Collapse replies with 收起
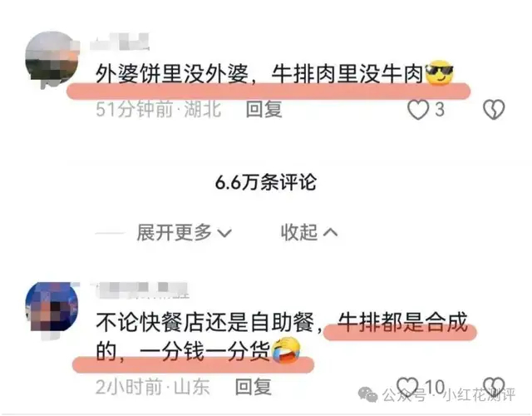The height and width of the screenshot is (416, 532). (x=309, y=233)
